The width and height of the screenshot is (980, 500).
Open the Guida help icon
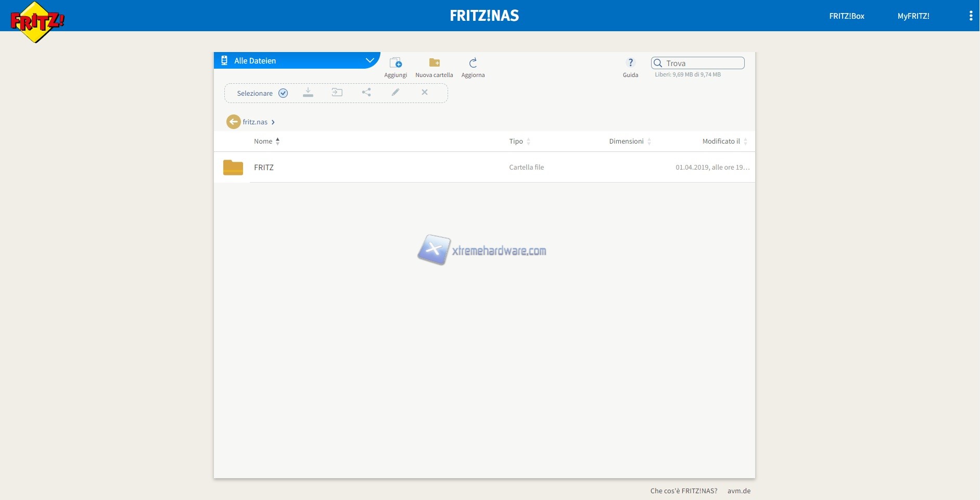[x=630, y=63]
